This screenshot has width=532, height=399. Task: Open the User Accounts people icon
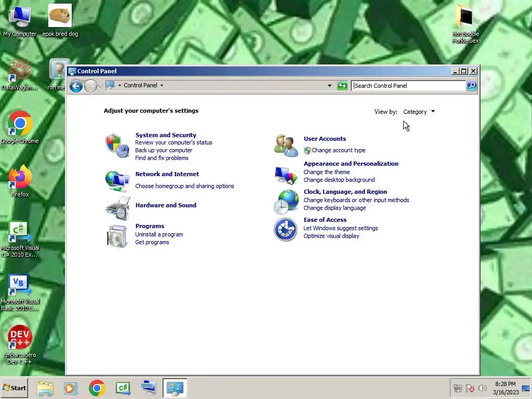286,145
